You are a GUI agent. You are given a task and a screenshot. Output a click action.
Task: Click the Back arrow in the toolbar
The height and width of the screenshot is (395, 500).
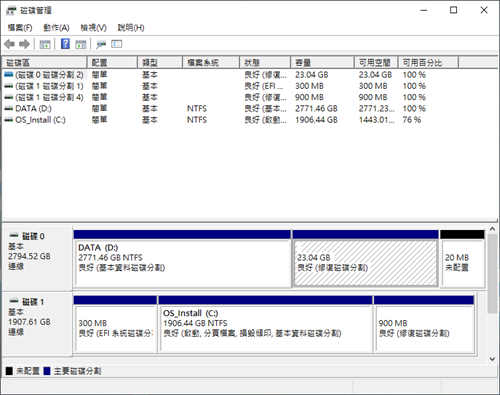pos(10,44)
